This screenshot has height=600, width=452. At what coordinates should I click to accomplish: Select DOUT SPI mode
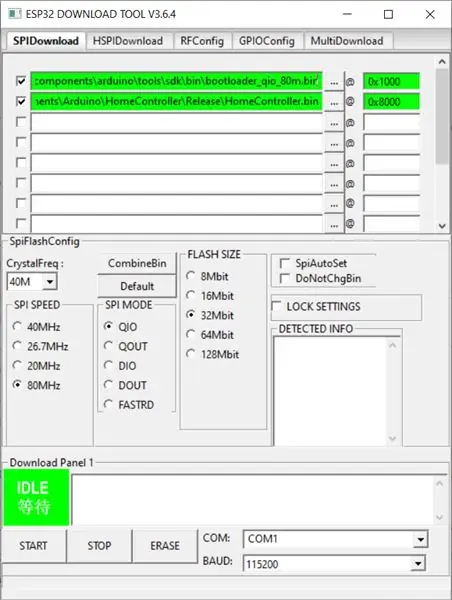point(125,385)
